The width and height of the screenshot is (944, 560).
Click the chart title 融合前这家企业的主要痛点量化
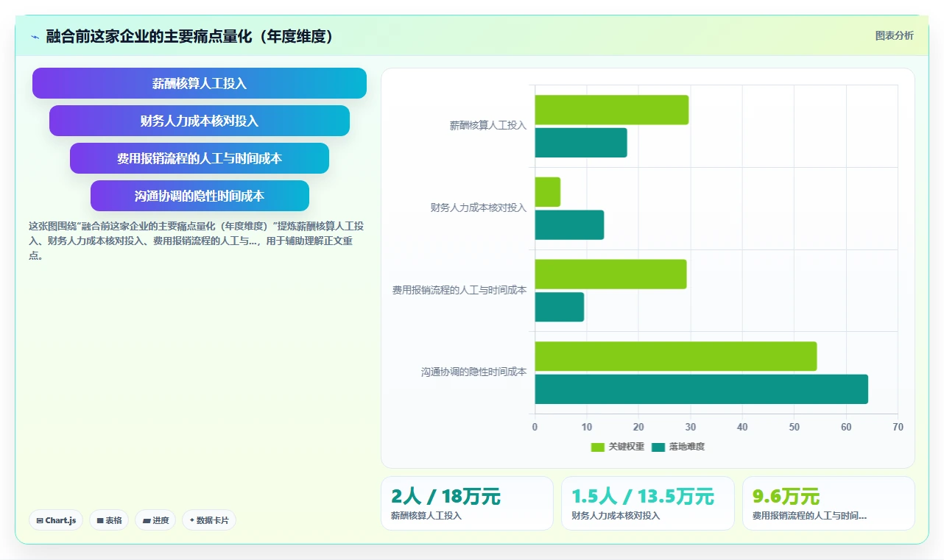[x=190, y=36]
